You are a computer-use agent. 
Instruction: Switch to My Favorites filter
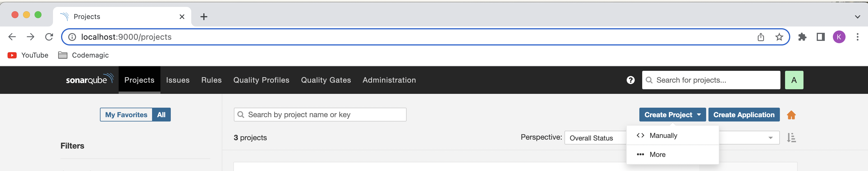(126, 115)
